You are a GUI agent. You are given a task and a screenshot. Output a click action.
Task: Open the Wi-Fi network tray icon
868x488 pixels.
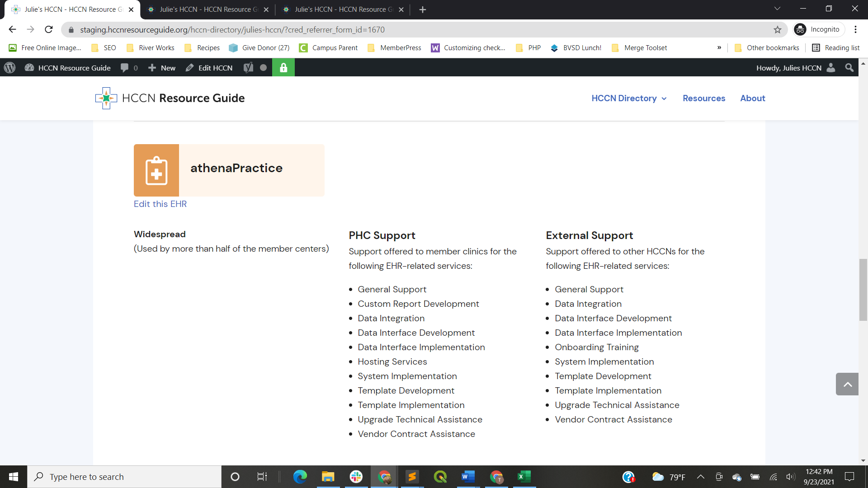click(x=774, y=477)
